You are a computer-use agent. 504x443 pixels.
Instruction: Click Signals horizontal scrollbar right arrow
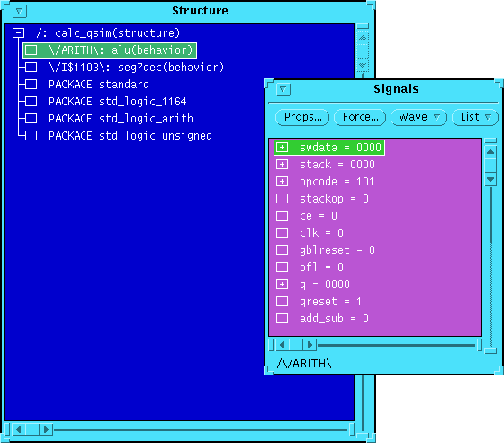(x=310, y=345)
